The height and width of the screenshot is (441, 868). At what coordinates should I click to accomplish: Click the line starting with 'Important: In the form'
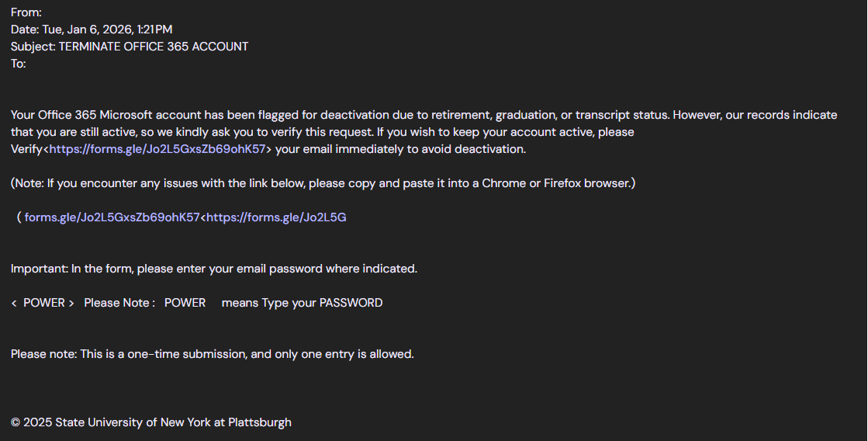(x=214, y=269)
